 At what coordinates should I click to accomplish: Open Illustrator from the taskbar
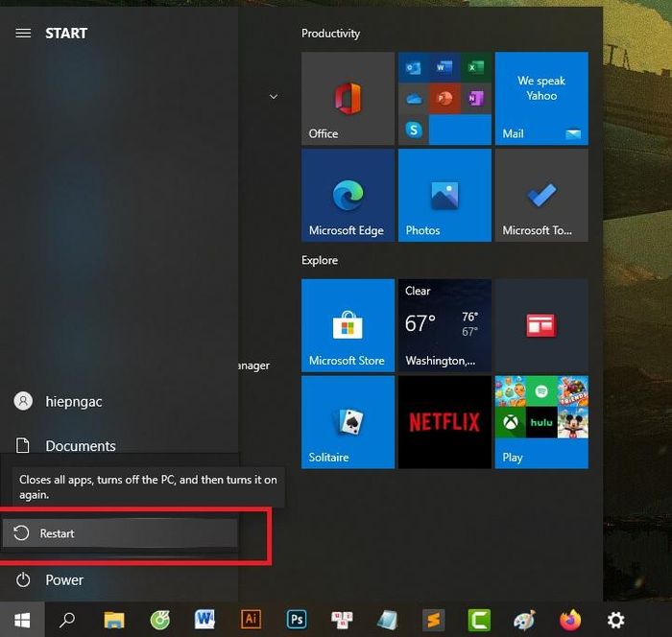click(x=251, y=620)
